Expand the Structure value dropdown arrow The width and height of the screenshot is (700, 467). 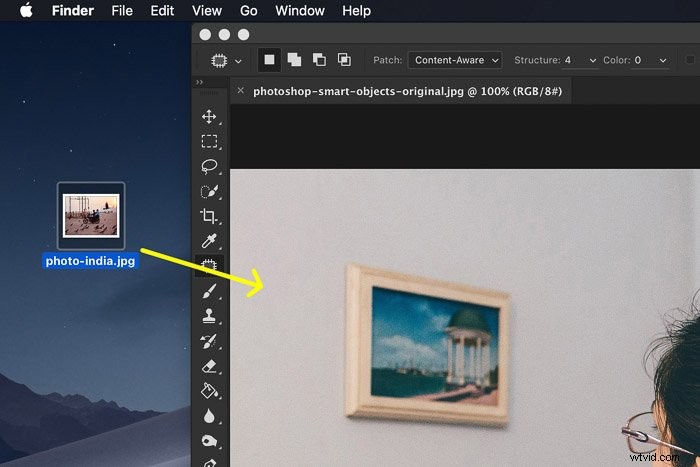tap(592, 61)
